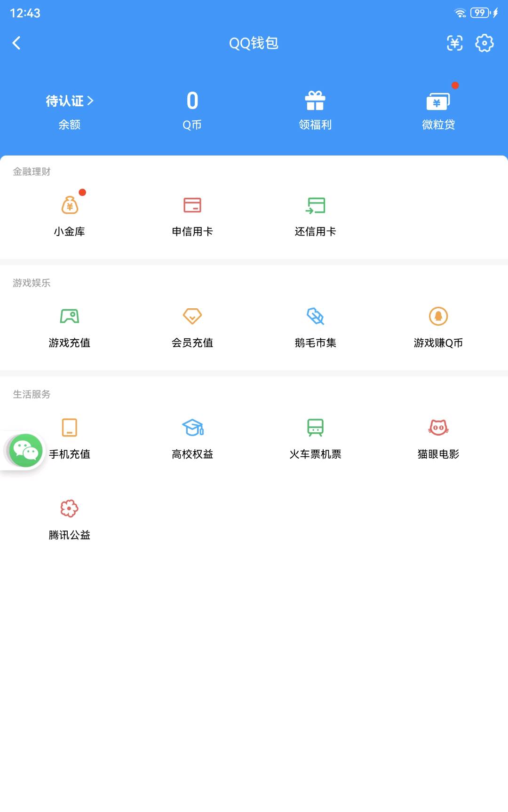Tap the 余额 label
Screen dimensions: 508x812
70,125
